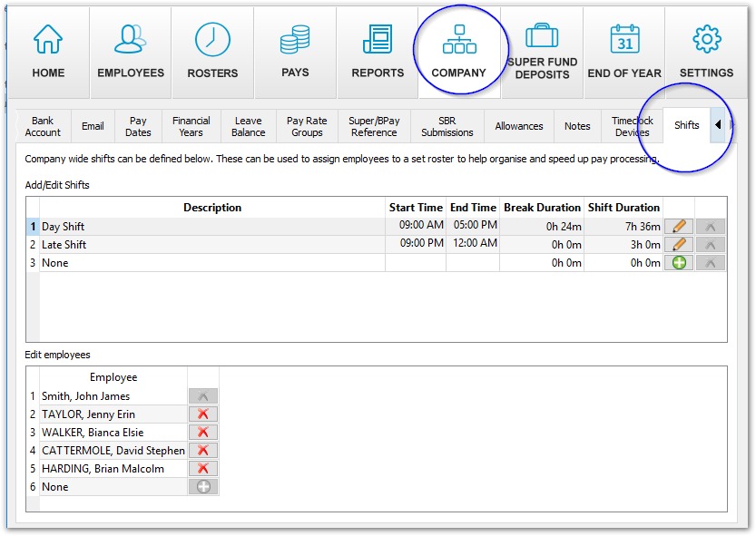
Task: Select WALKER, Bianca Elsie employee row
Action: [113, 433]
